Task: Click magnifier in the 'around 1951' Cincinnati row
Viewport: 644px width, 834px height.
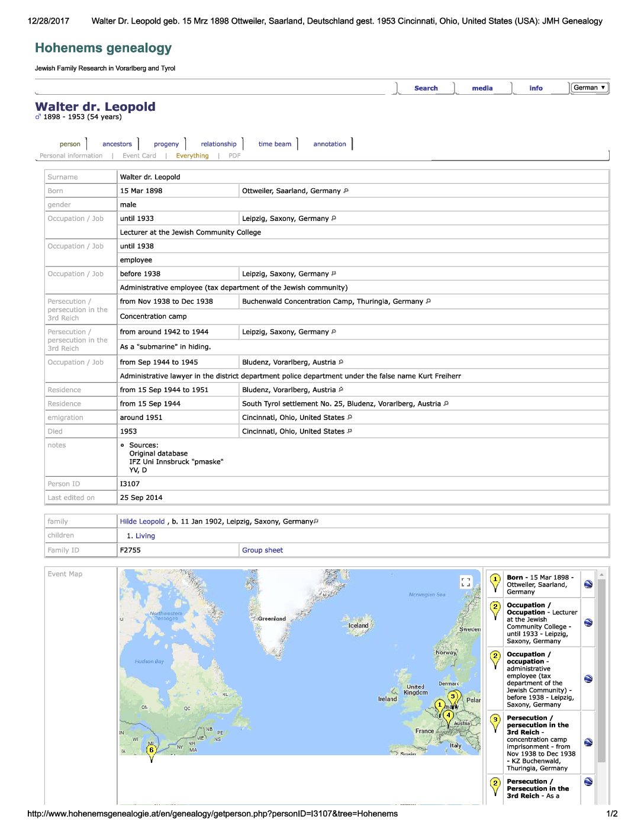Action: tap(350, 417)
